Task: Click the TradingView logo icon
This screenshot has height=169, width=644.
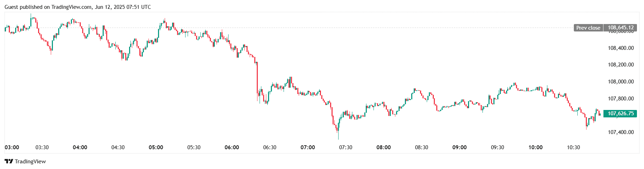Action: click(x=9, y=162)
